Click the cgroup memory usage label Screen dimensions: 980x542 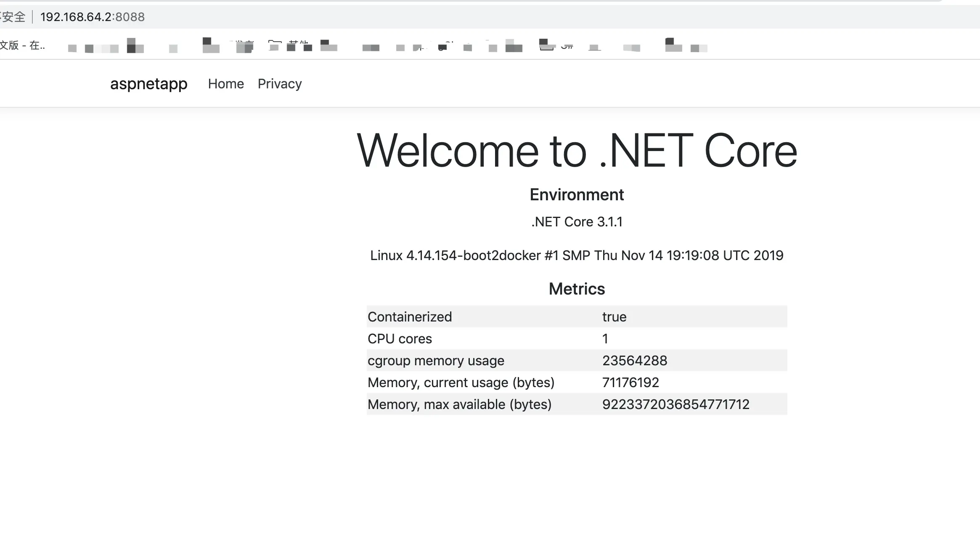tap(436, 361)
